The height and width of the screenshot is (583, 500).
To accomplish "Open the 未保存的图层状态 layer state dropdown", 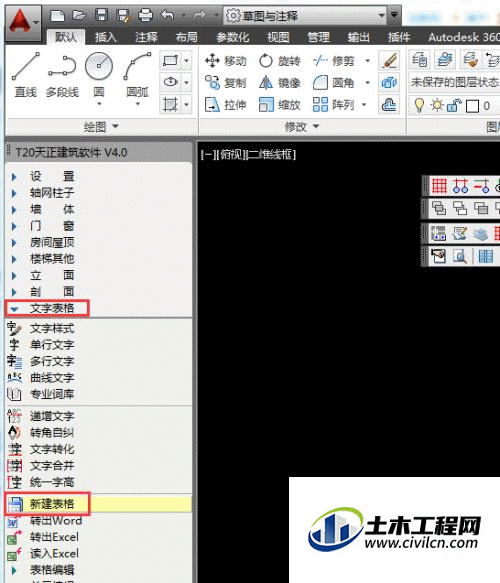I will click(x=454, y=82).
